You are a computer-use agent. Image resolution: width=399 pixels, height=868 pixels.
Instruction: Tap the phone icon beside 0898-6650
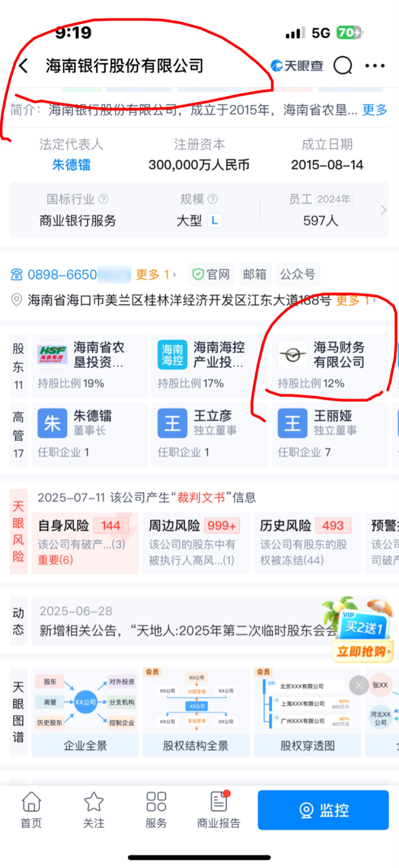17,275
